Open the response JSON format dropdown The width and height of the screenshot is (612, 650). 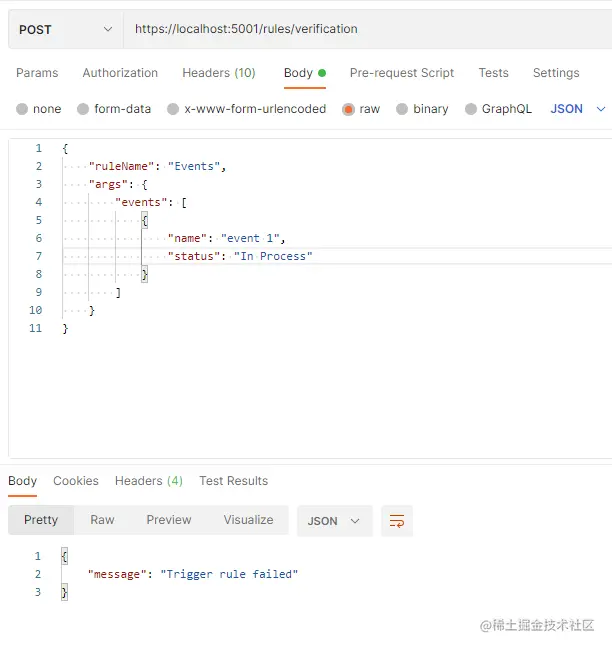[x=335, y=521]
